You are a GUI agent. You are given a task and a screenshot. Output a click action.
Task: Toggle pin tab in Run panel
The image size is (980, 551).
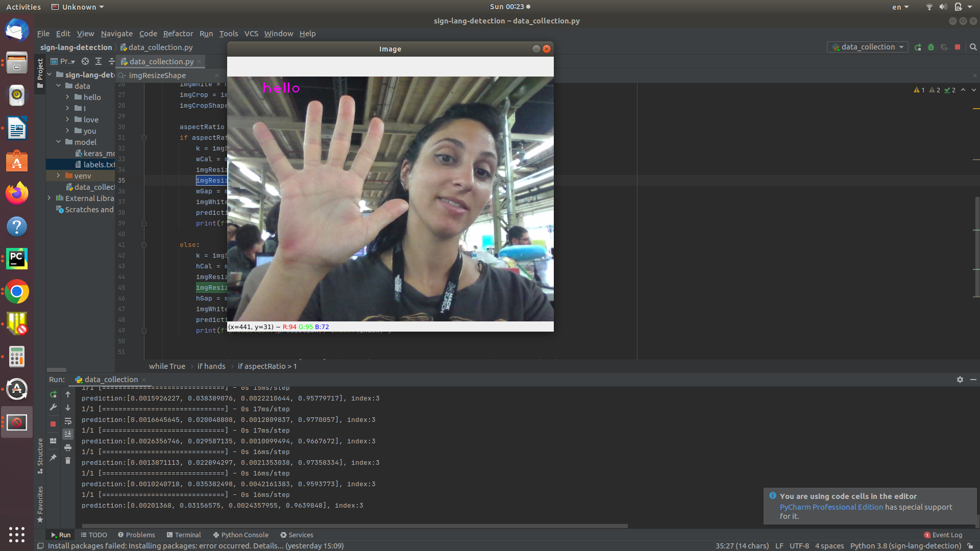click(53, 458)
